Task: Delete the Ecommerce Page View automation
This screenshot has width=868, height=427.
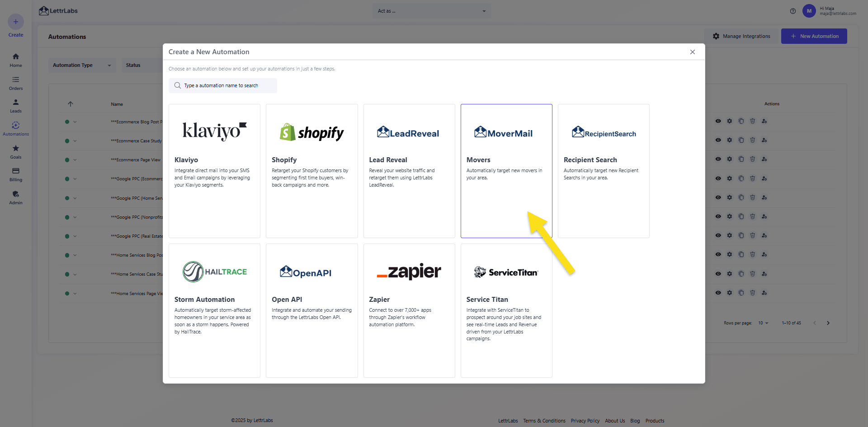Action: [753, 159]
